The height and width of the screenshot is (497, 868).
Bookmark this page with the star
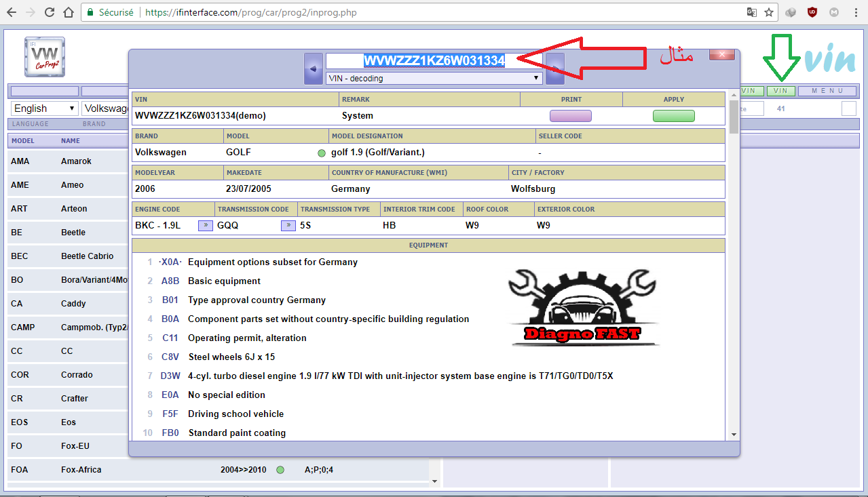click(769, 12)
